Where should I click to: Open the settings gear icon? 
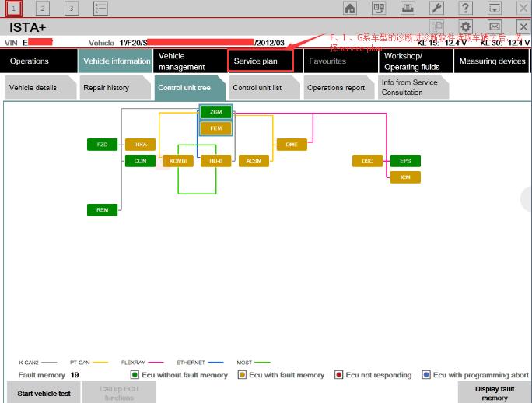click(465, 26)
